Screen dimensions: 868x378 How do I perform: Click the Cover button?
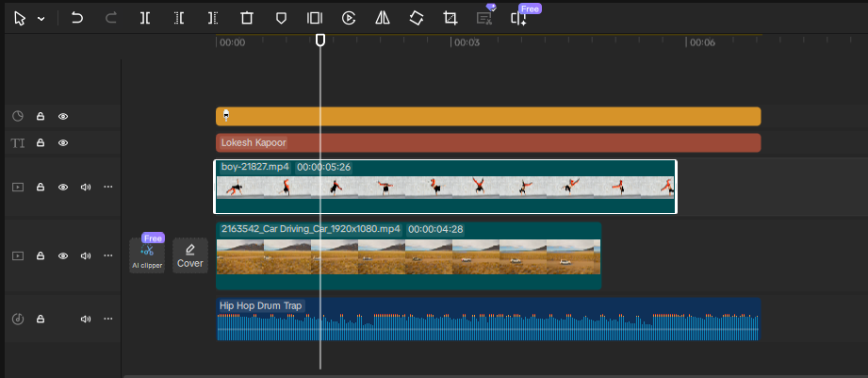pos(190,255)
